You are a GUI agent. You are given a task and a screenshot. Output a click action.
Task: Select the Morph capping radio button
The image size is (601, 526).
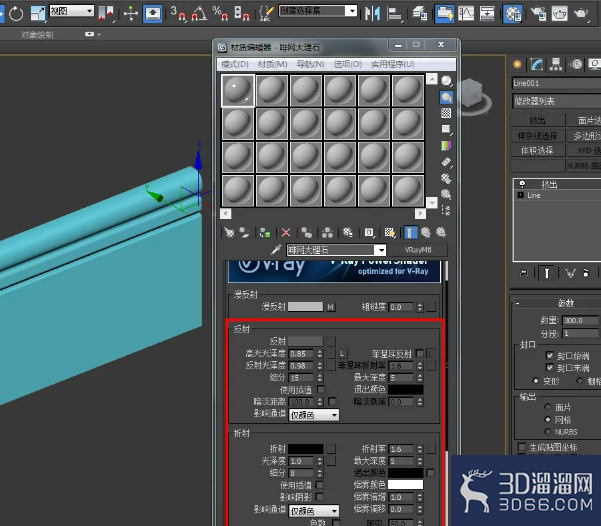(x=536, y=381)
